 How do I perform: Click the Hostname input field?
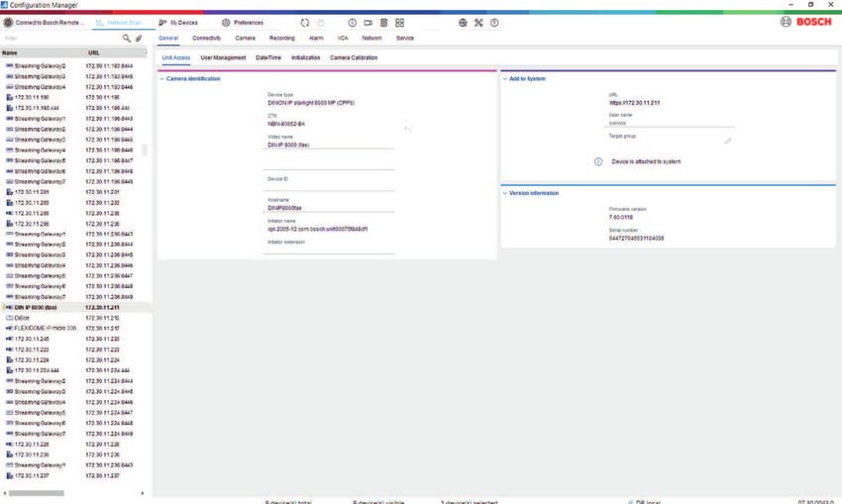(x=330, y=208)
